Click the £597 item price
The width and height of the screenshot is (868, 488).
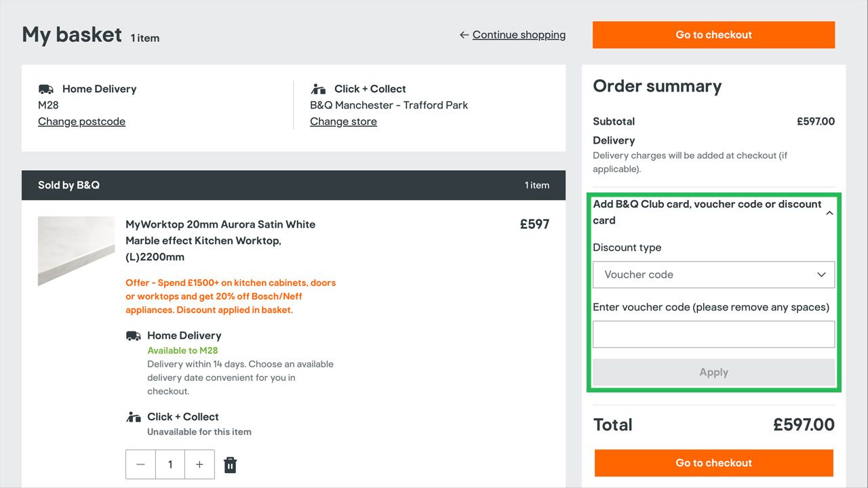click(534, 224)
